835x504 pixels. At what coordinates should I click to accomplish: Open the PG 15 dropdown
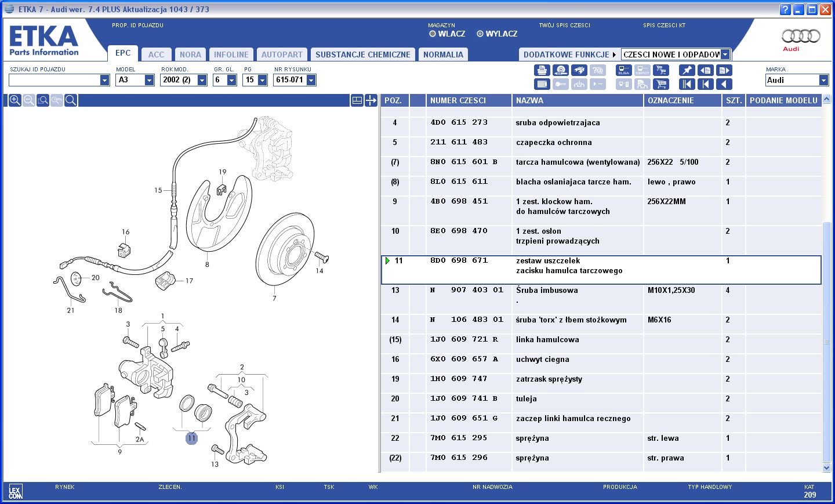(262, 80)
